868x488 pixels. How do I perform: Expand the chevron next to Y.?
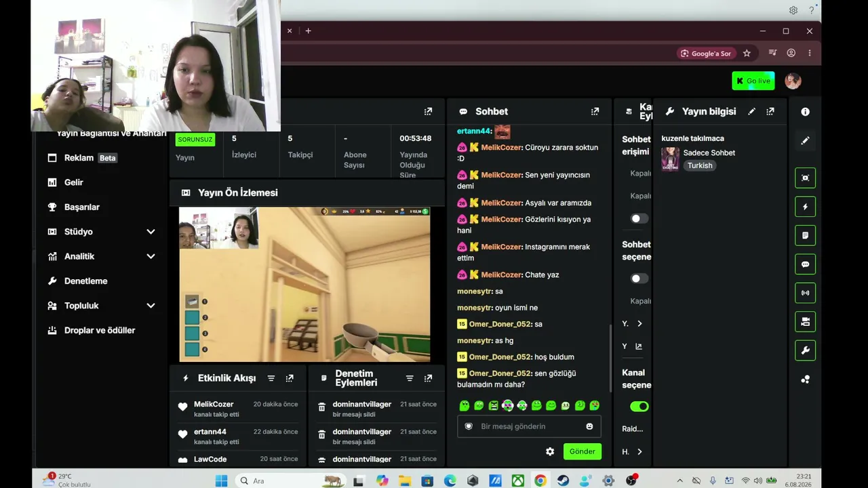(x=639, y=324)
